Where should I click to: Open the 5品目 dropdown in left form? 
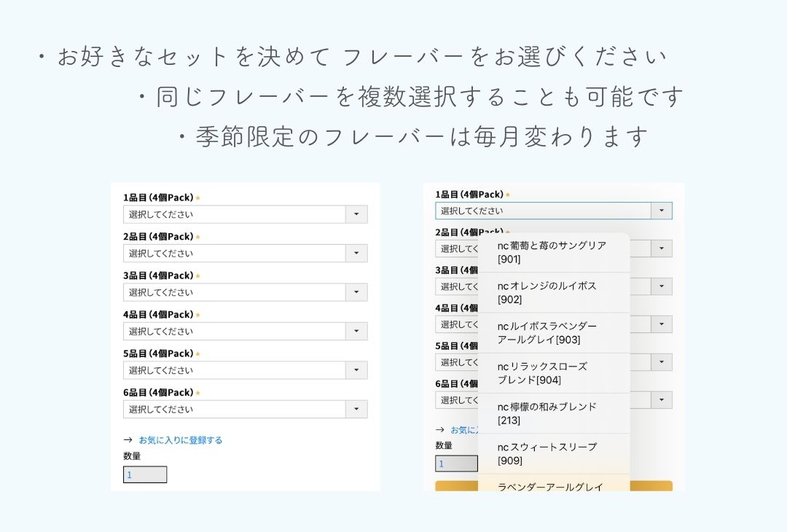pyautogui.click(x=245, y=370)
